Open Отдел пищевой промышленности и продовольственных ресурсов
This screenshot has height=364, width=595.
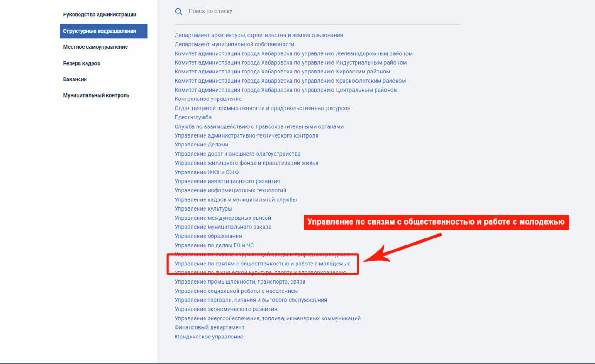[263, 108]
